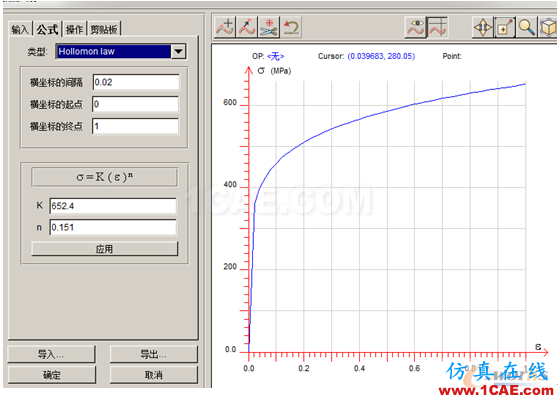
Task: Switch to the 公式 tab
Action: [x=47, y=29]
